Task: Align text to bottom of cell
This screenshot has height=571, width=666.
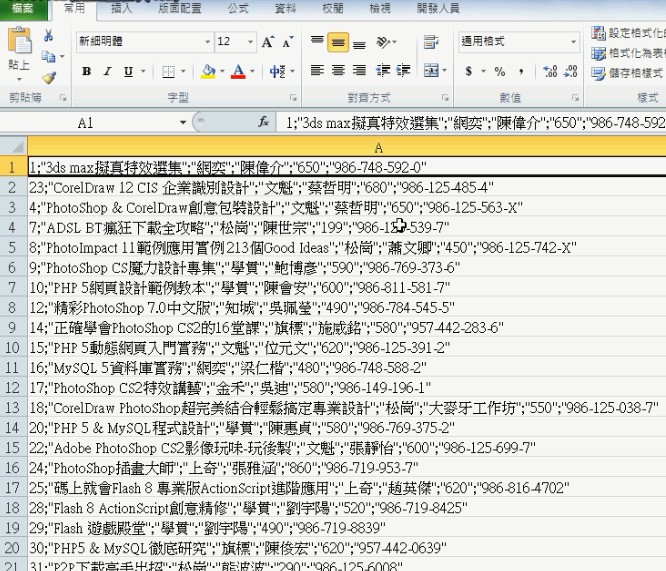Action: (359, 43)
